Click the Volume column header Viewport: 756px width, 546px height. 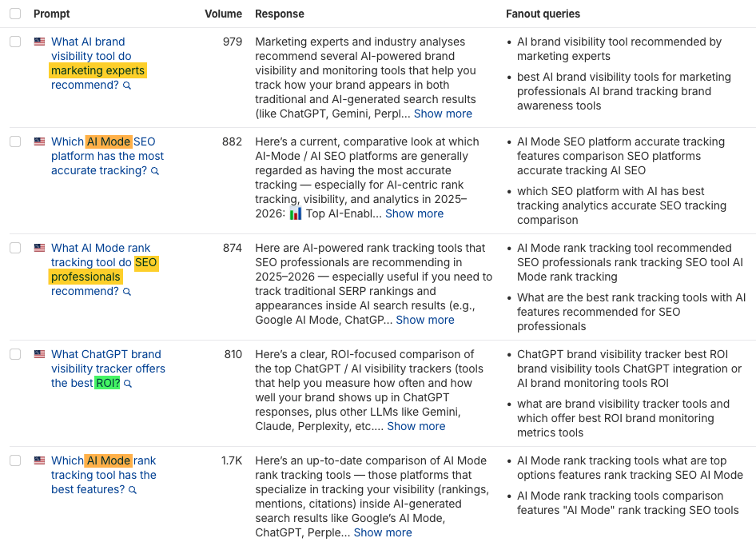coord(223,14)
